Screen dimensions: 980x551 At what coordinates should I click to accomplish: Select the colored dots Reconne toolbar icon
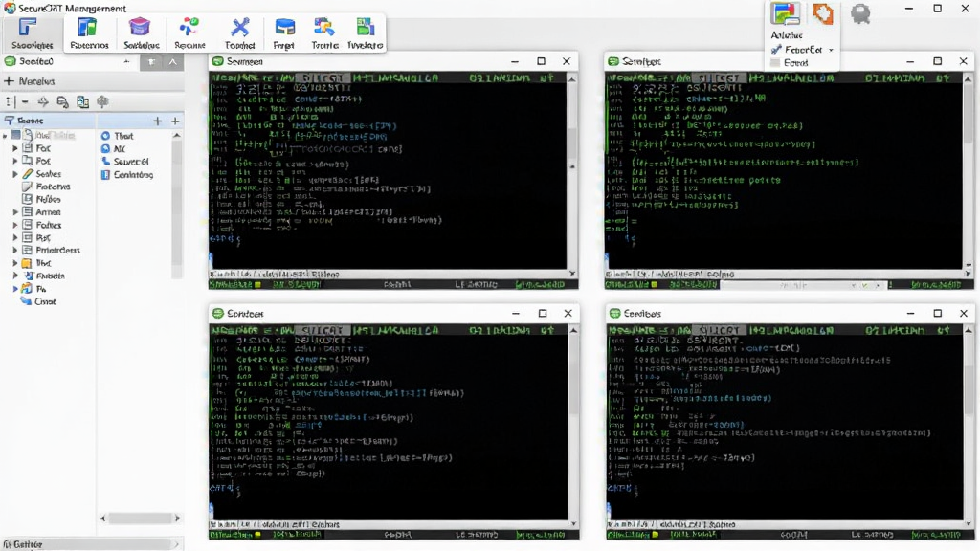click(x=189, y=28)
